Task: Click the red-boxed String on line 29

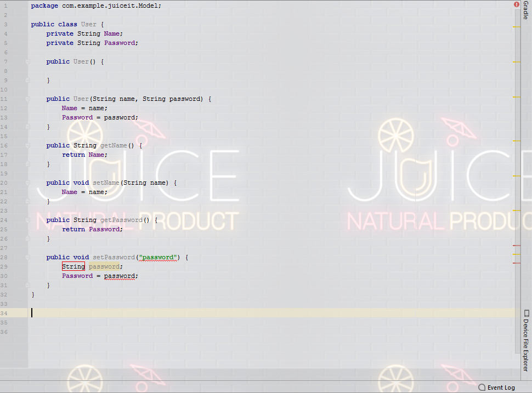Action: [x=73, y=266]
